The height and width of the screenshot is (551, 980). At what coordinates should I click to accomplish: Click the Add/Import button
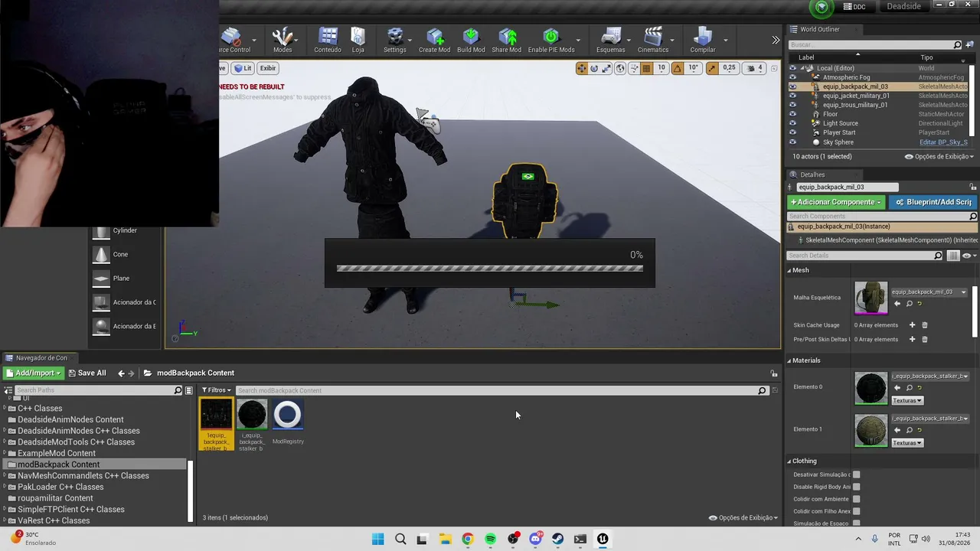click(x=33, y=373)
